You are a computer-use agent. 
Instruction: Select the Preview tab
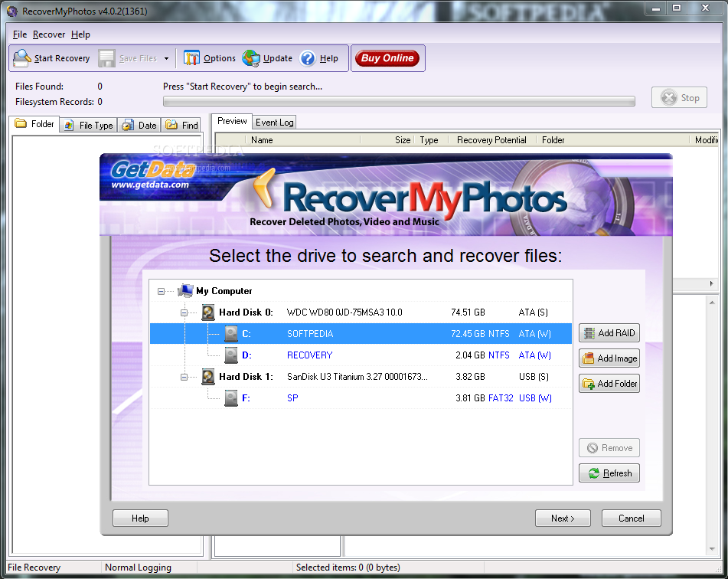point(232,121)
